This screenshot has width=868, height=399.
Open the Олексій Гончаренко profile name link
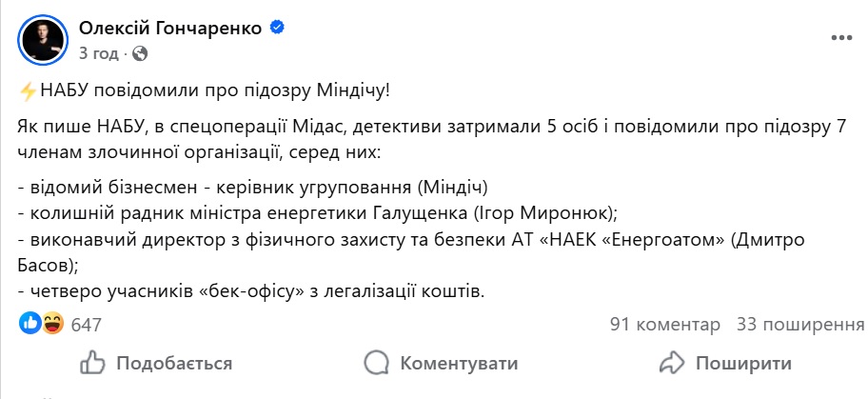point(170,29)
